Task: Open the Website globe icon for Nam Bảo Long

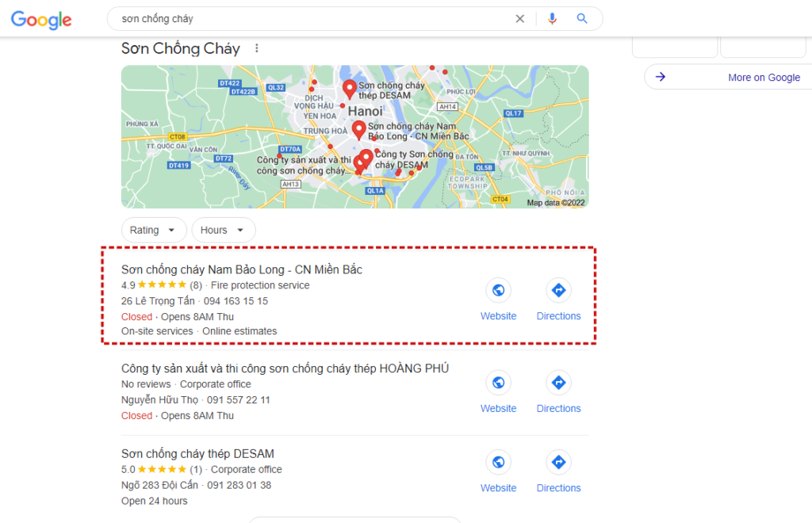Action: (x=498, y=290)
